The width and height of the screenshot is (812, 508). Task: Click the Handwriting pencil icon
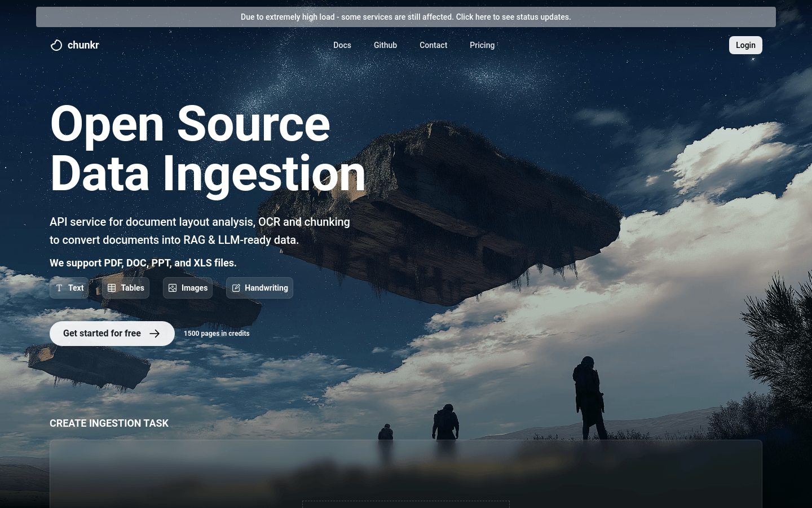[x=236, y=288]
